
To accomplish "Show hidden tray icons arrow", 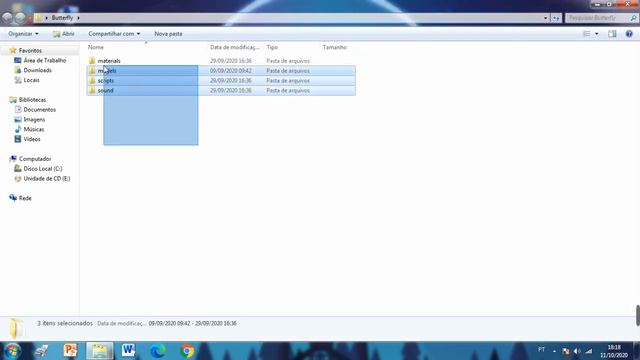I will pyautogui.click(x=554, y=351).
